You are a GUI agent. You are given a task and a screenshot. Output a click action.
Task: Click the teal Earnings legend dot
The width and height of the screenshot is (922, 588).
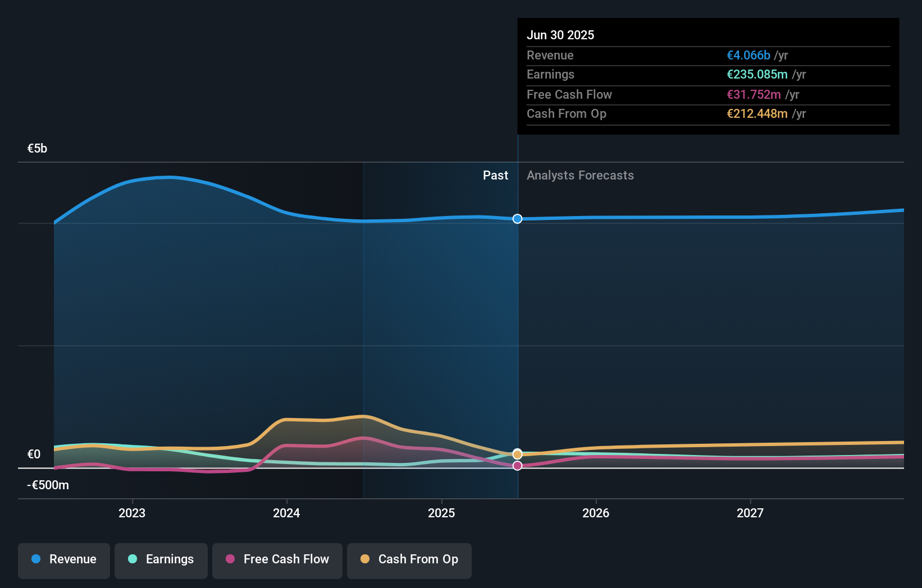(133, 559)
